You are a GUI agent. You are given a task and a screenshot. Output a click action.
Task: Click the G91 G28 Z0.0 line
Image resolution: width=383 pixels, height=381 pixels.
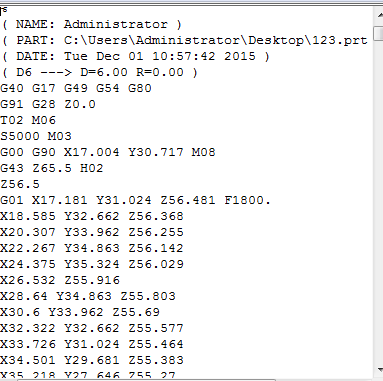pos(48,104)
